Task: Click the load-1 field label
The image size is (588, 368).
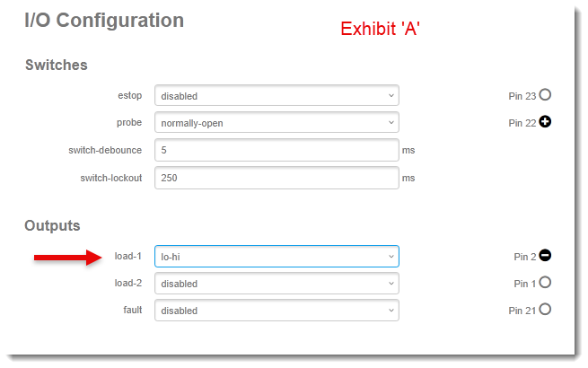Action: point(128,257)
